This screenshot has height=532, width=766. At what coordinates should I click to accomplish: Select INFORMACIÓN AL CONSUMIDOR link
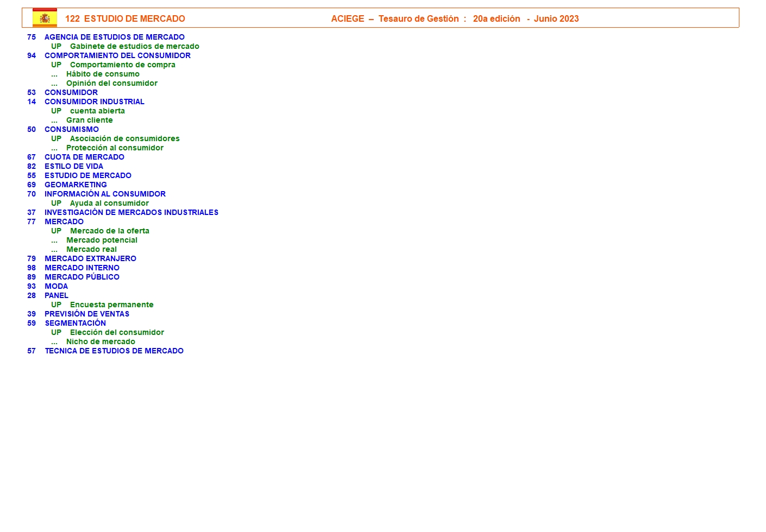[x=105, y=194]
